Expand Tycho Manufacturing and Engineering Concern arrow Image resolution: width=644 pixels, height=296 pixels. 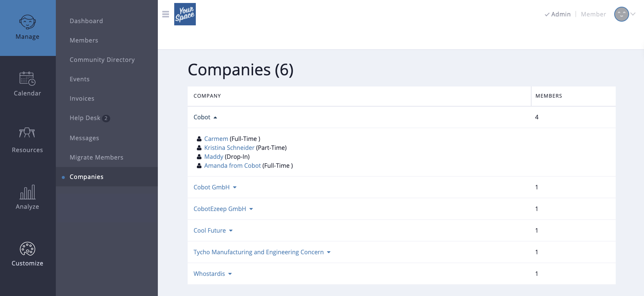tap(329, 252)
